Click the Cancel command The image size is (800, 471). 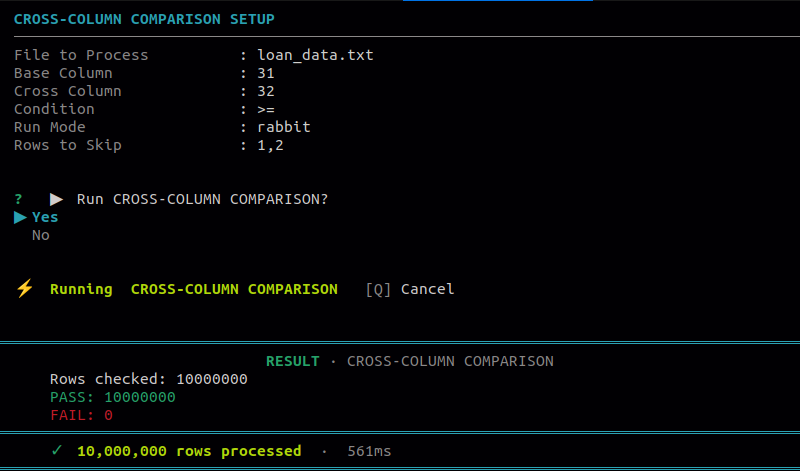click(x=428, y=289)
